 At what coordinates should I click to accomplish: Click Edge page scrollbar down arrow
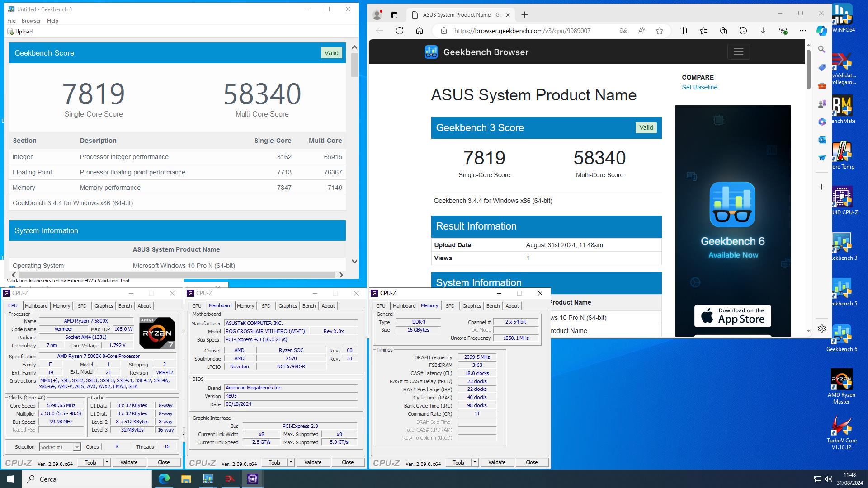tap(808, 331)
